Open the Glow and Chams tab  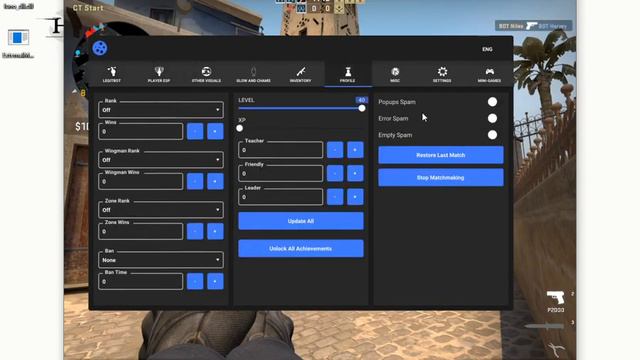pos(253,74)
